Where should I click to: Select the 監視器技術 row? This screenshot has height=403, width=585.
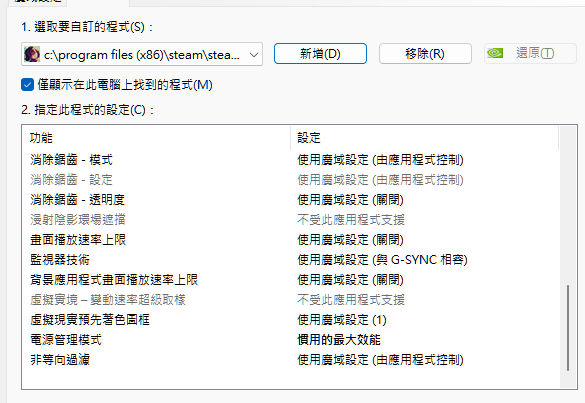point(291,260)
